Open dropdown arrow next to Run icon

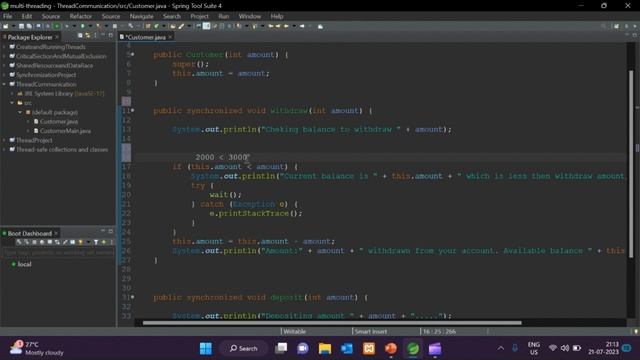pyautogui.click(x=89, y=26)
